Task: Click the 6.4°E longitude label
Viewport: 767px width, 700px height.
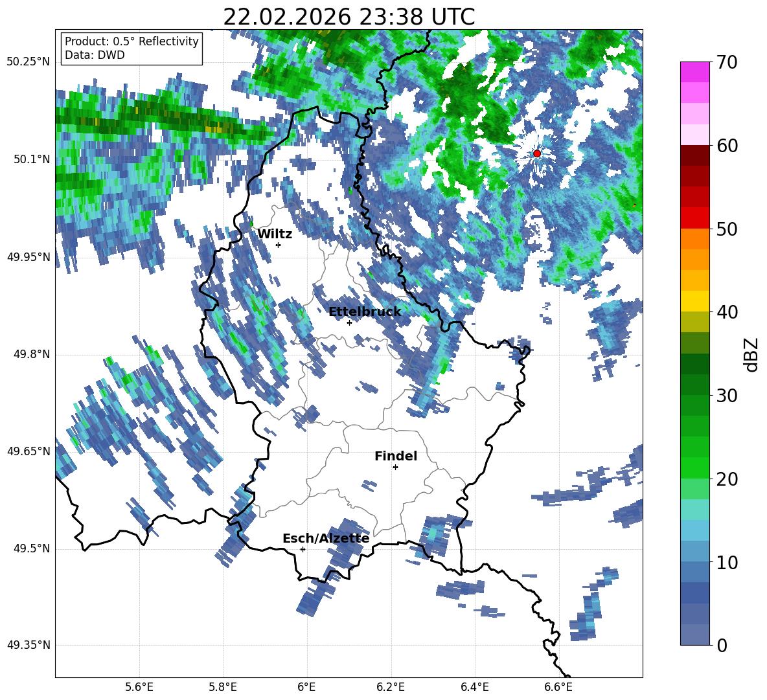Action: (474, 687)
